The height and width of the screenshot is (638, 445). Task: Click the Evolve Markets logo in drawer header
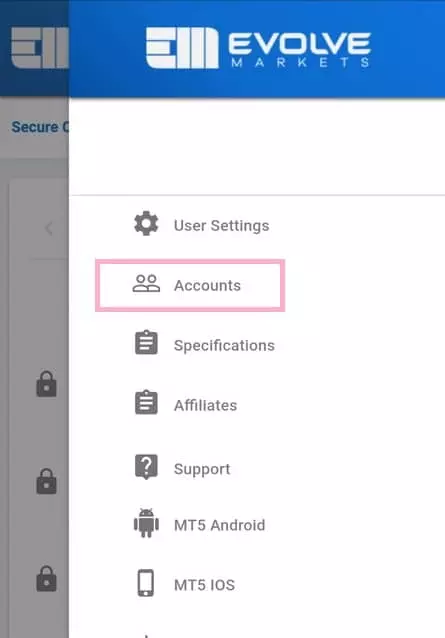click(x=258, y=48)
